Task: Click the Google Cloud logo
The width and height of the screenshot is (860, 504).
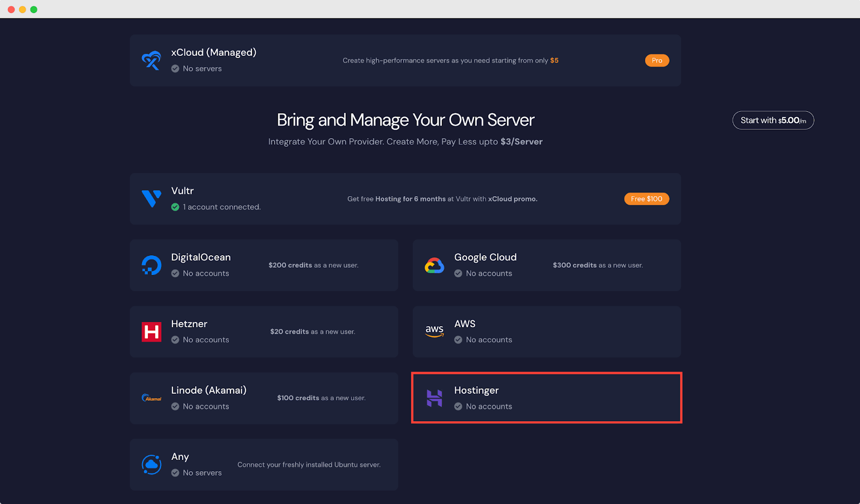Action: 434,265
